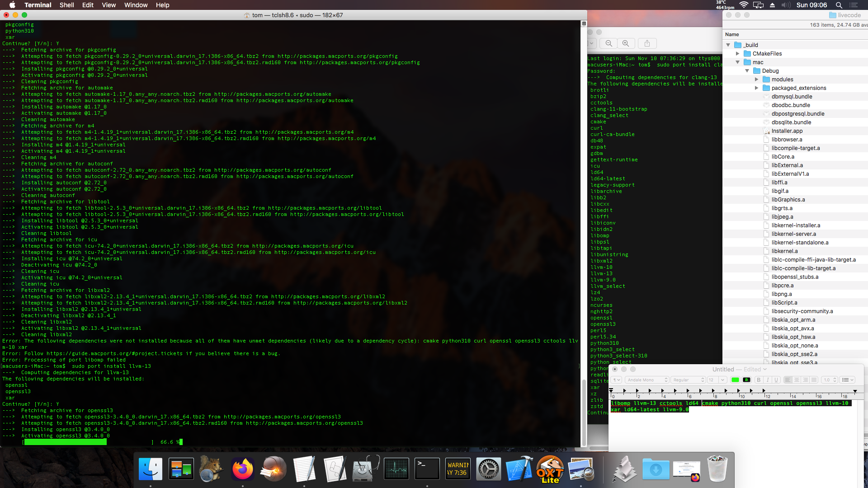Open Finder from the Dock
Viewport: 868px width, 488px height.
click(x=151, y=469)
